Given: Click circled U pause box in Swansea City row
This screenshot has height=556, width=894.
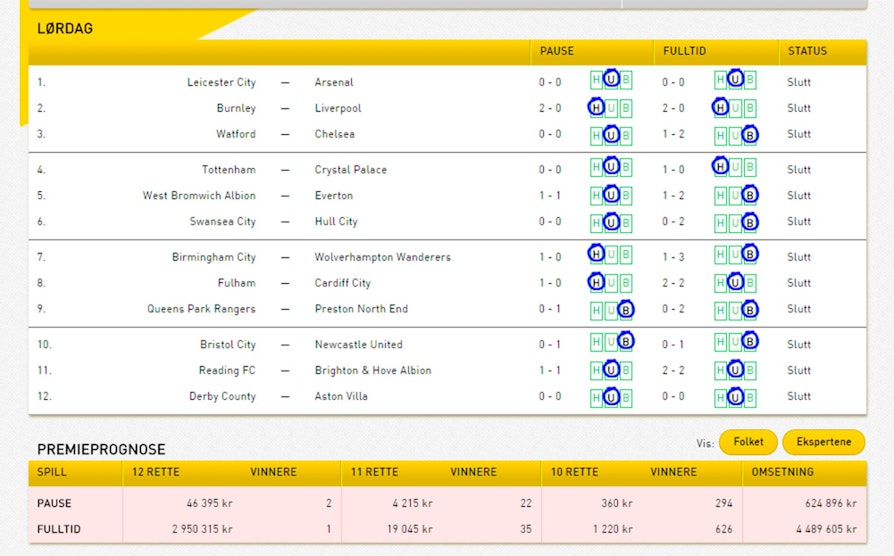Looking at the screenshot, I should pyautogui.click(x=611, y=222).
